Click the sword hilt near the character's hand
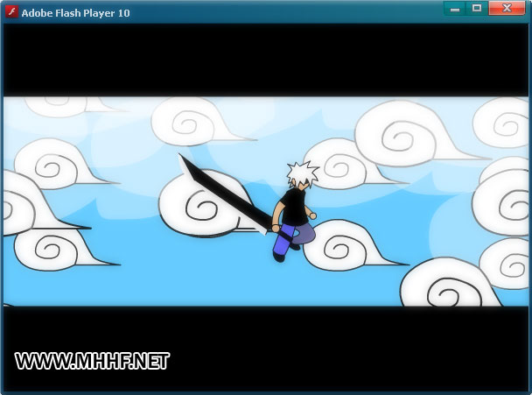The image size is (532, 395). pyautogui.click(x=263, y=228)
